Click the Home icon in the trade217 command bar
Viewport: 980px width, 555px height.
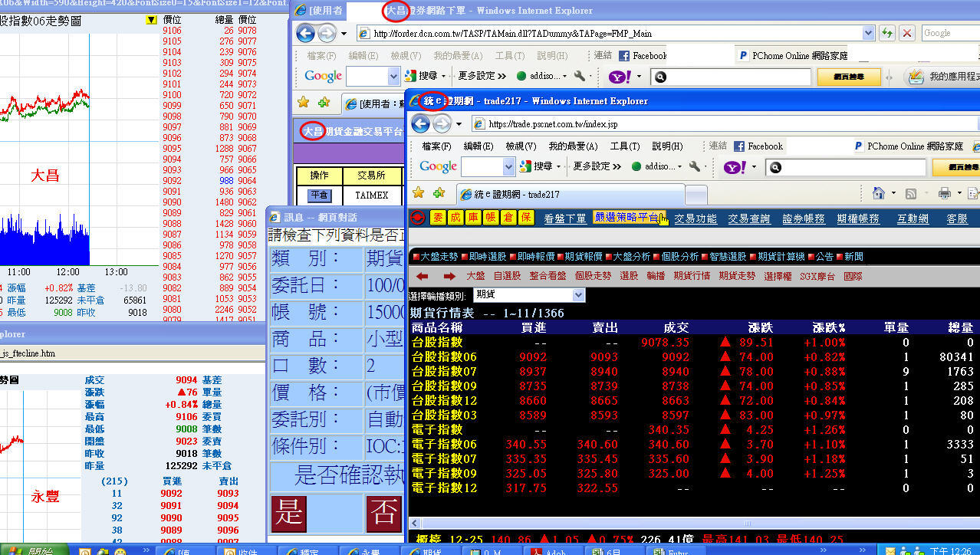pos(879,193)
